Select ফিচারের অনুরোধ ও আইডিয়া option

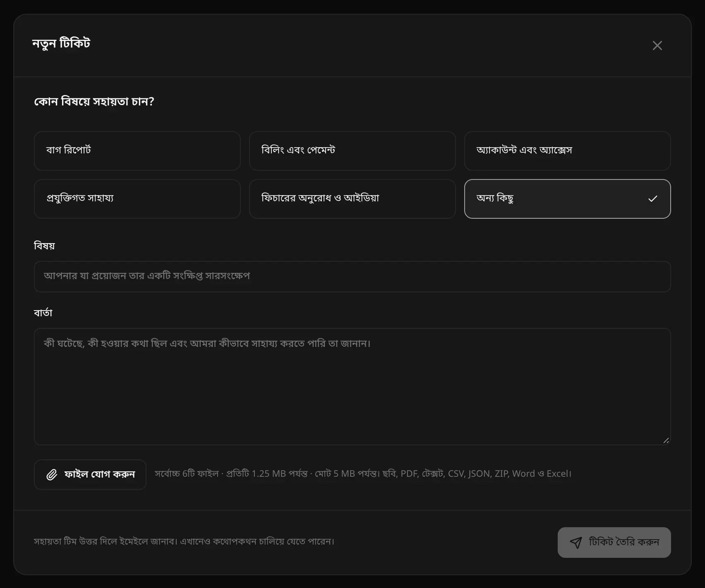[x=352, y=199]
